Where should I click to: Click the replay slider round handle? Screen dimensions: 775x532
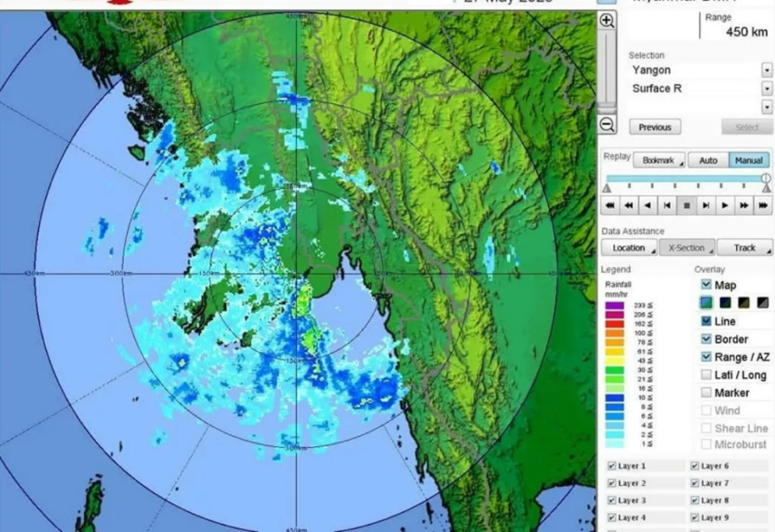point(765,178)
